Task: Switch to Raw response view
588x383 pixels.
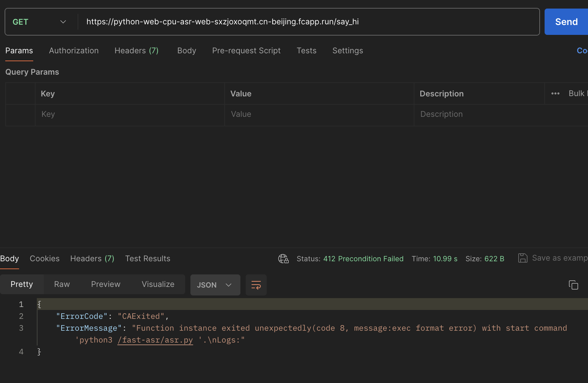Action: pyautogui.click(x=62, y=284)
